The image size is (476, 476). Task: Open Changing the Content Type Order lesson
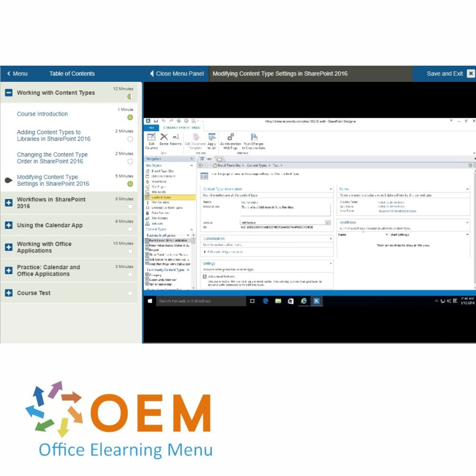coord(52,158)
